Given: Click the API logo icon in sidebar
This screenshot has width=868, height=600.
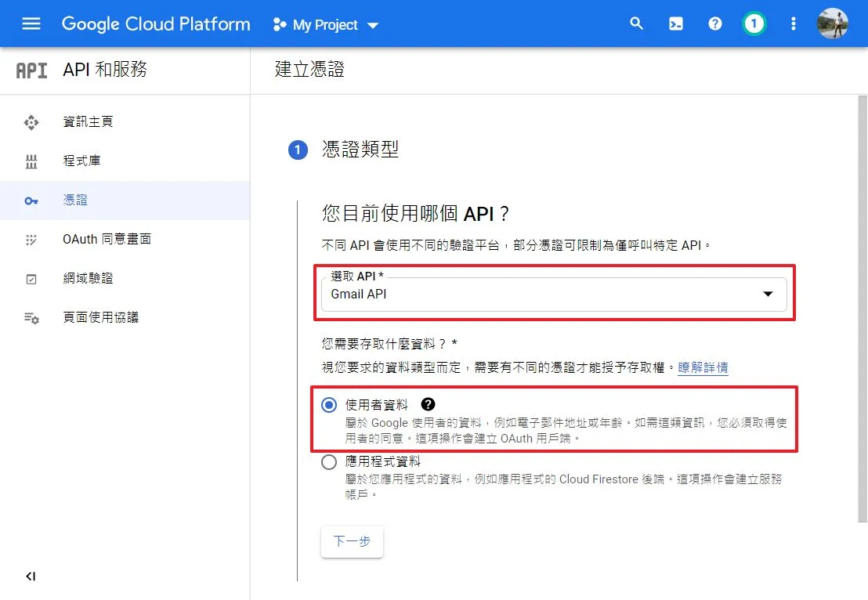Looking at the screenshot, I should pos(31,70).
